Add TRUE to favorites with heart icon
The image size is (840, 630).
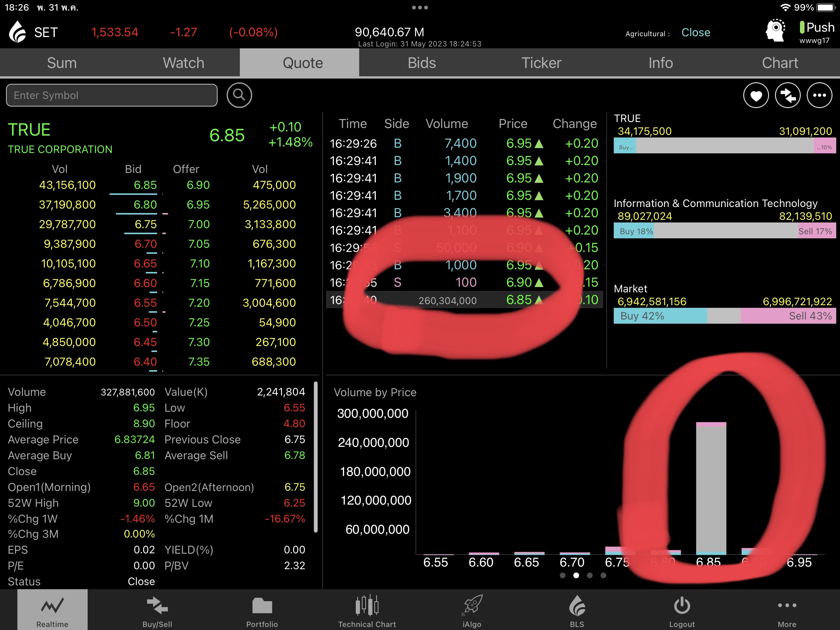[x=756, y=95]
